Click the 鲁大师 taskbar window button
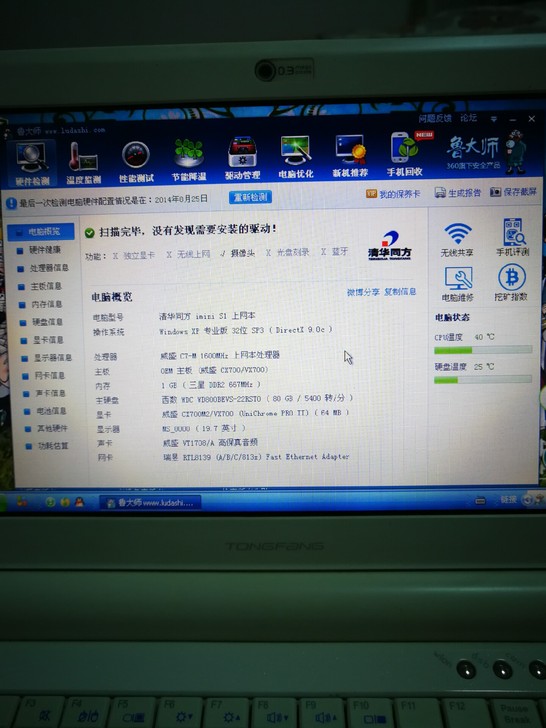Image resolution: width=546 pixels, height=728 pixels. point(150,502)
